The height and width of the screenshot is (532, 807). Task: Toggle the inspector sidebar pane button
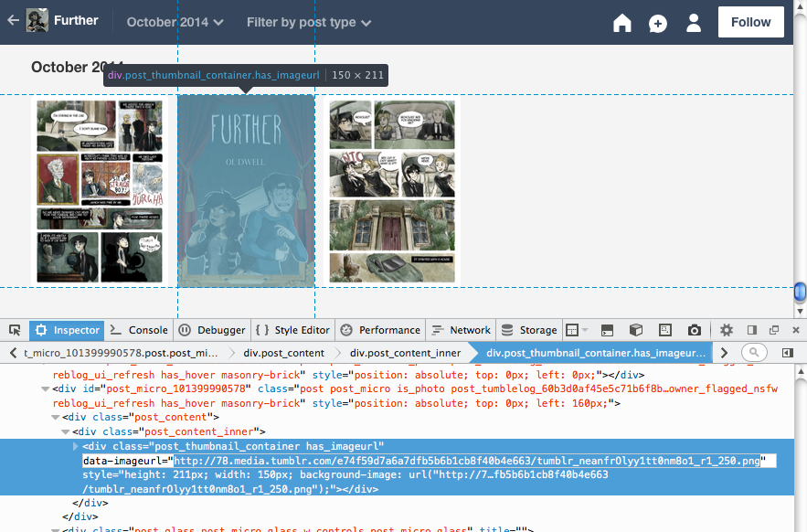787,352
